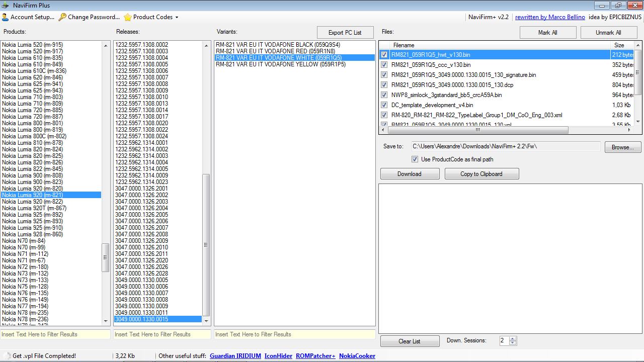The image size is (644, 362).
Task: Select Nokia Lumia 920T (rm-867) product
Action: point(51,208)
